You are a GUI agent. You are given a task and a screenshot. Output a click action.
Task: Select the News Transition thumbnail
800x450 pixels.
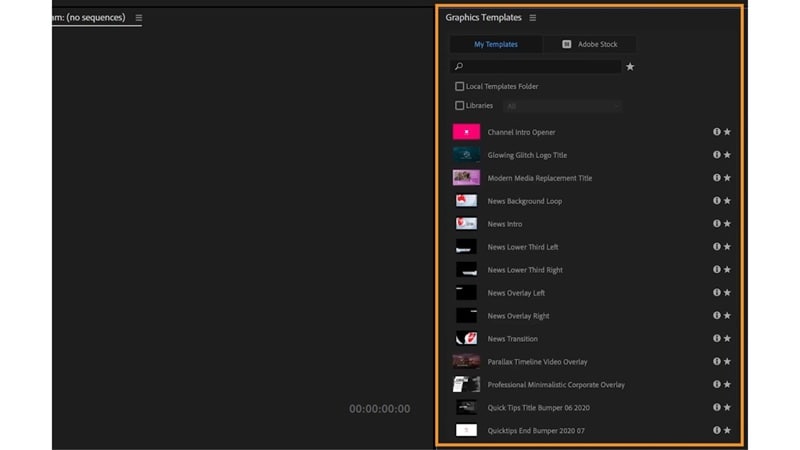click(x=466, y=339)
